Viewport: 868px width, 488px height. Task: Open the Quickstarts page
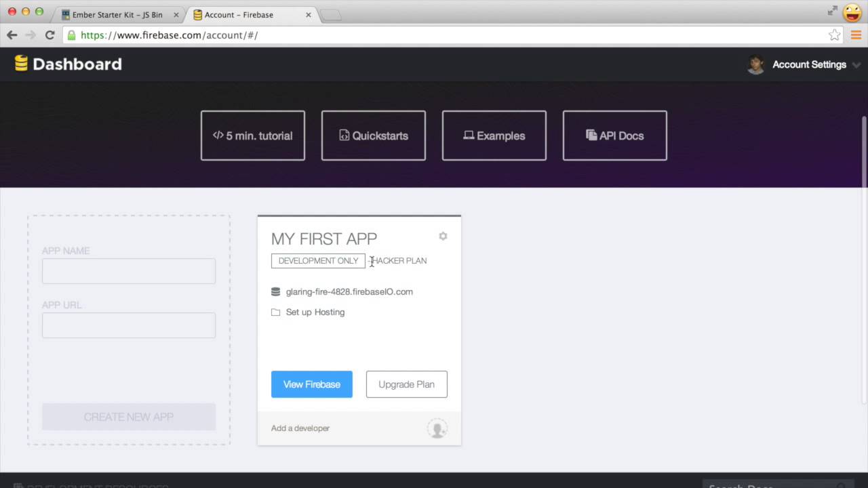point(374,136)
